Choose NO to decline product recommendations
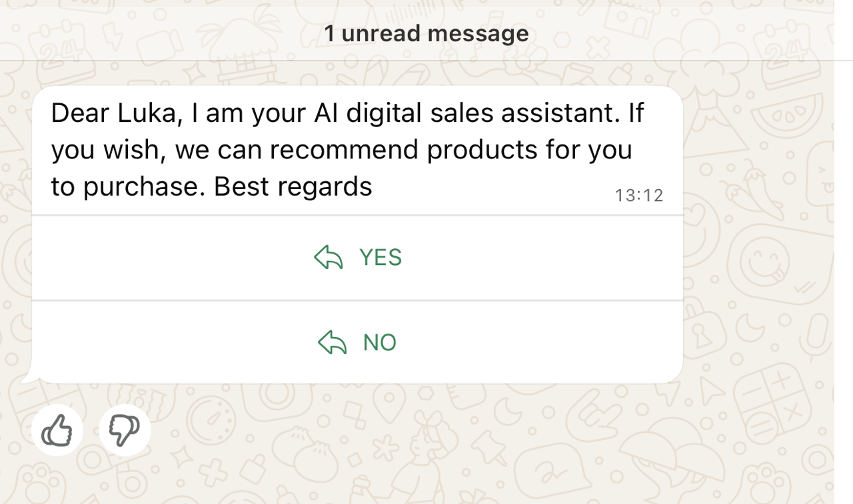This screenshot has height=504, width=853. pos(380,342)
